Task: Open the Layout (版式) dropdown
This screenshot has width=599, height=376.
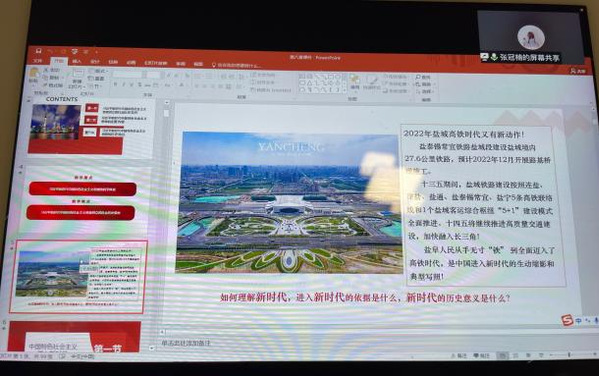Action: (99, 71)
